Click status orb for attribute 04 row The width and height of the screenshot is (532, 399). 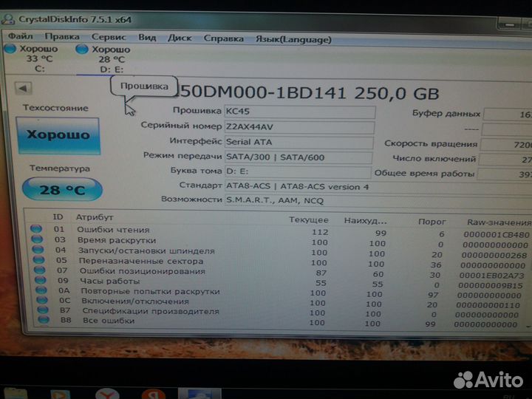coord(38,250)
